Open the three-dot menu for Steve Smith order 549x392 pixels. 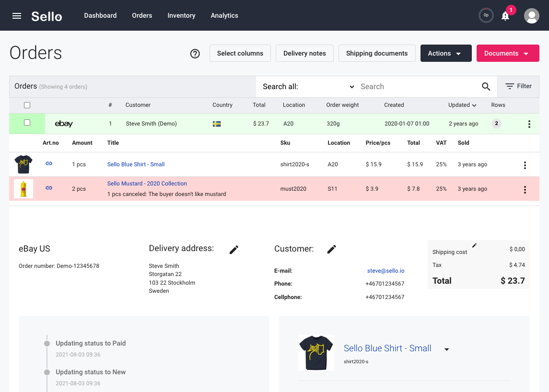[x=529, y=124]
